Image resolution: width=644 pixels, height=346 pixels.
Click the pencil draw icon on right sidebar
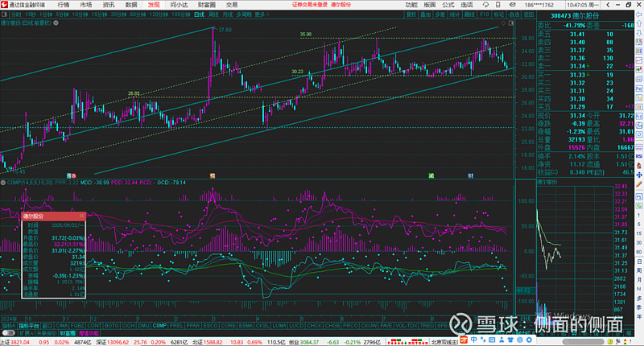639,185
